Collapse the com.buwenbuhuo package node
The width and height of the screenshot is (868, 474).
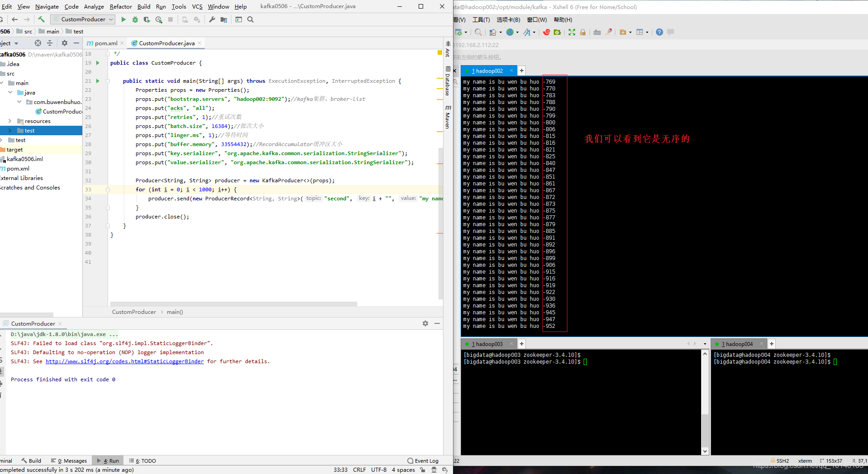19,102
